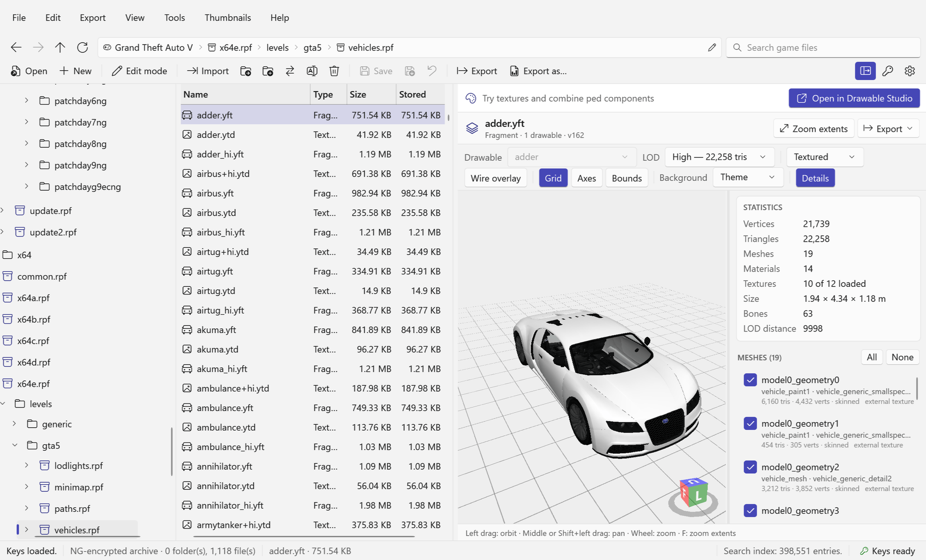The height and width of the screenshot is (560, 926).
Task: Click the rename toolbar icon
Action: pos(312,71)
